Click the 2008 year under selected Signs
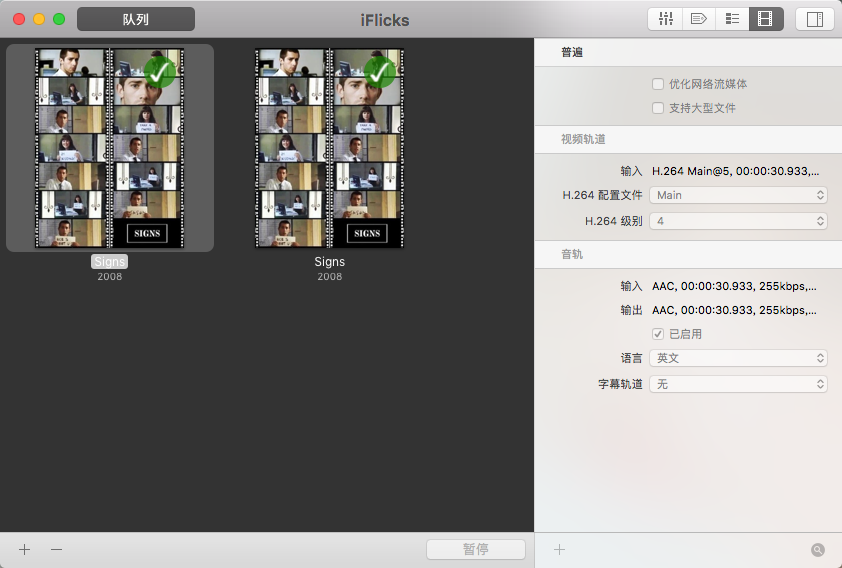 pyautogui.click(x=110, y=276)
